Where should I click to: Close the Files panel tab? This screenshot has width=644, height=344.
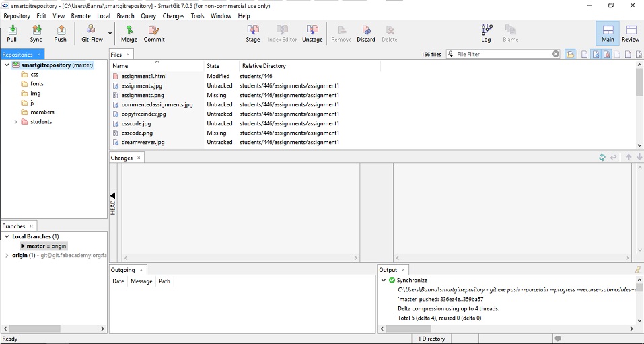[128, 55]
